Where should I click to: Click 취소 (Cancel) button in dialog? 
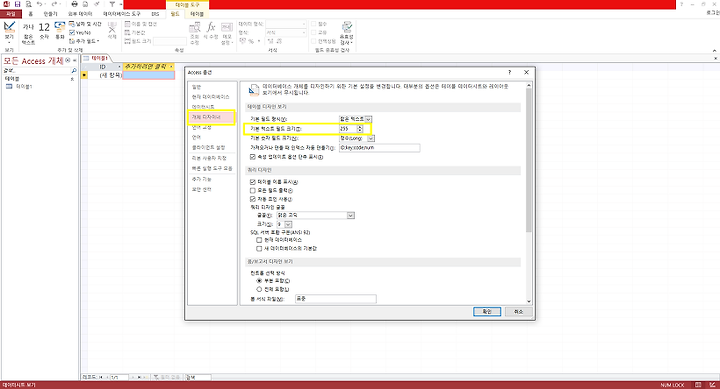(518, 311)
